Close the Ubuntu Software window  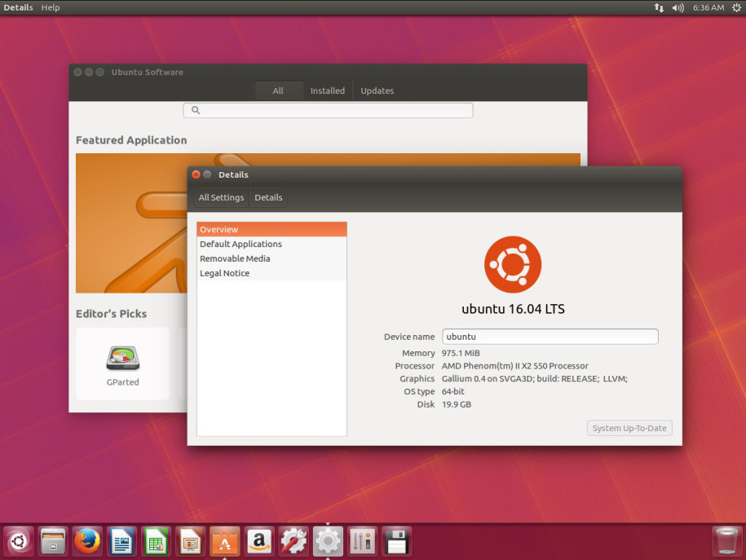(x=77, y=72)
